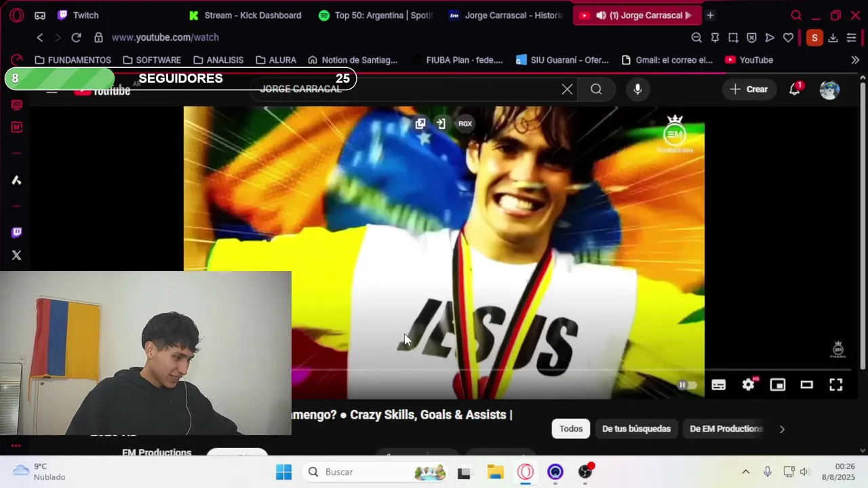Start YouTube voice search
Screen dimensions: 868x488
[637, 89]
